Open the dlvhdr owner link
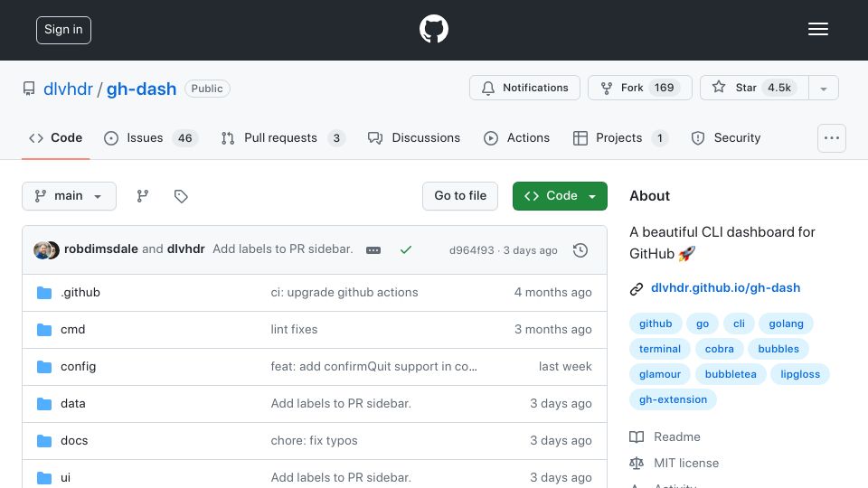The width and height of the screenshot is (868, 488). 68,89
